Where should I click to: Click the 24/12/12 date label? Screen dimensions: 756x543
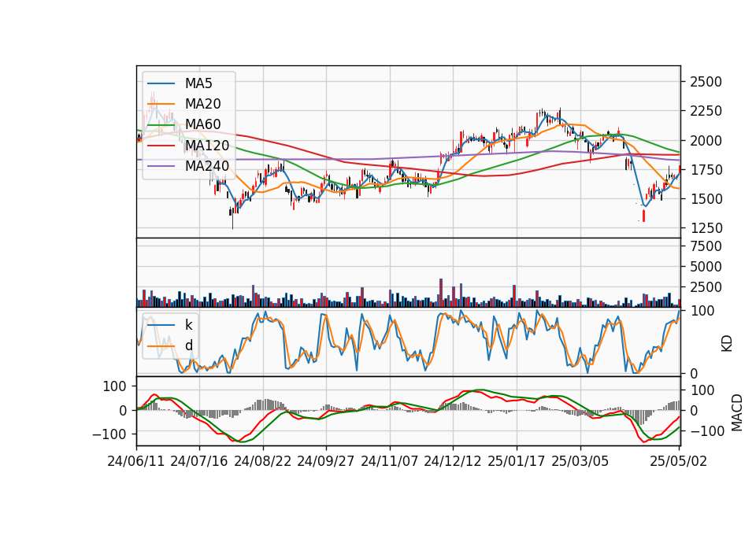pyautogui.click(x=453, y=461)
